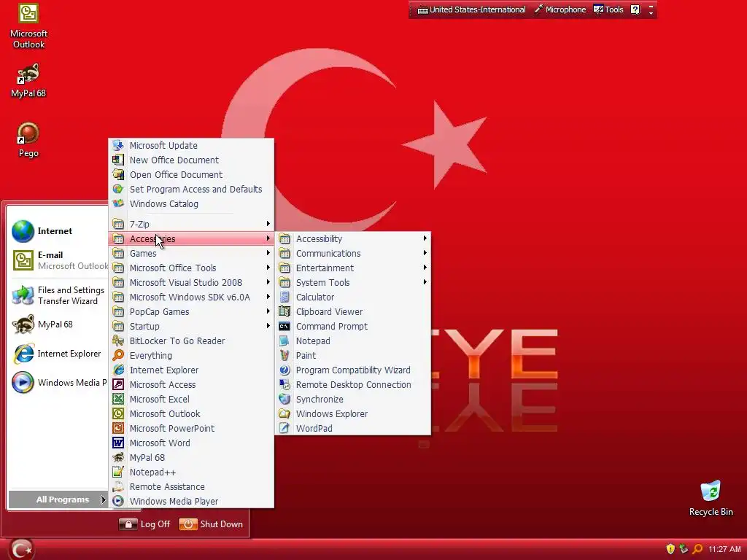Click the Notepad icon in Accessories
The height and width of the screenshot is (560, 747).
tap(285, 341)
